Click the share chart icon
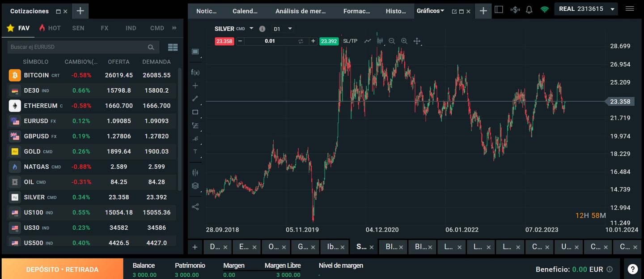Screen dimensions: 644x279 tap(195, 207)
